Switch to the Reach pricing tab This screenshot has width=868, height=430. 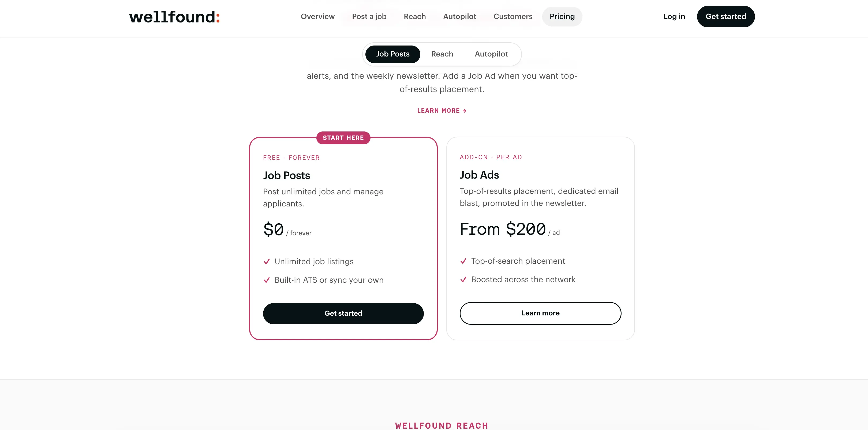[x=442, y=54]
